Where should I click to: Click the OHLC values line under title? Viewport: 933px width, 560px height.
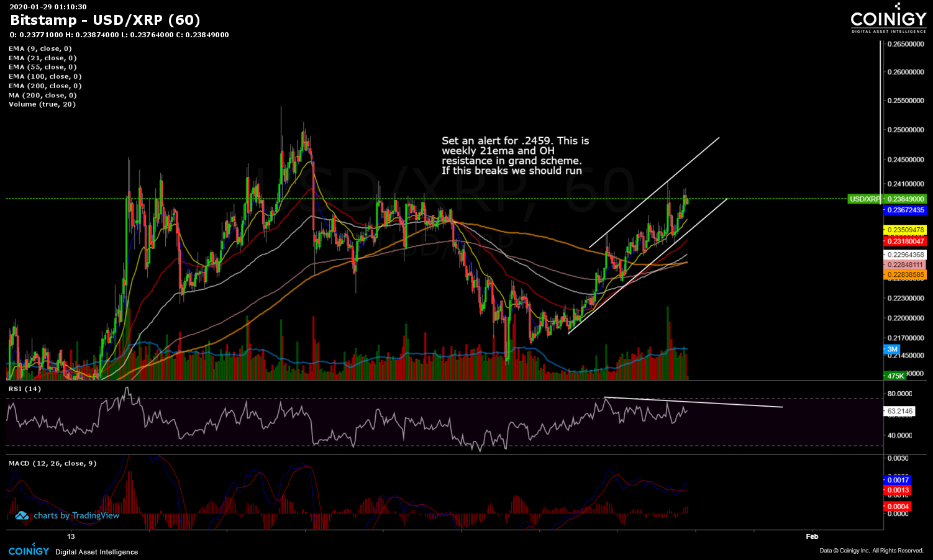[x=119, y=35]
